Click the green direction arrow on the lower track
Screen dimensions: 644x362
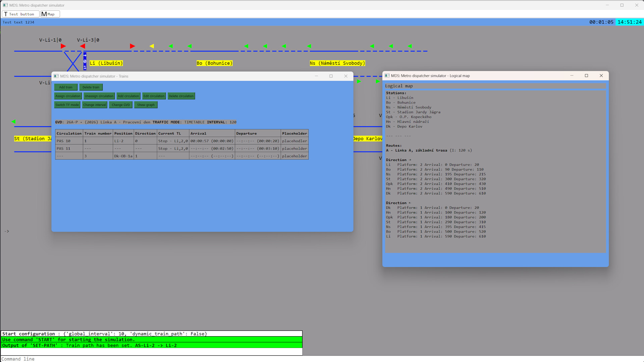tap(359, 81)
